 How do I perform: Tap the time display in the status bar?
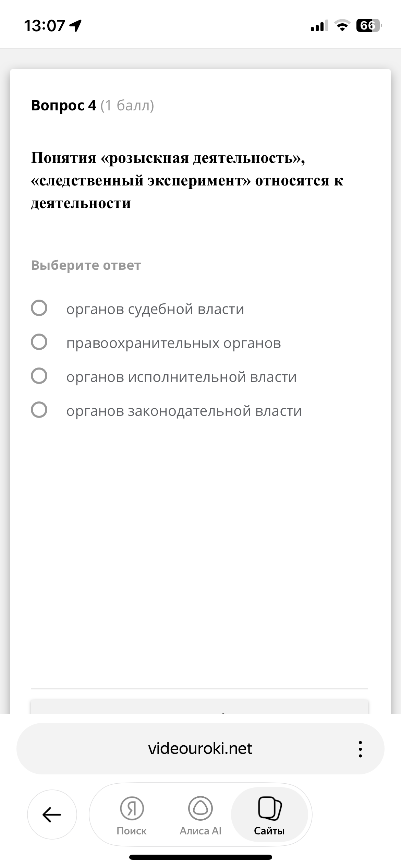coord(45,25)
